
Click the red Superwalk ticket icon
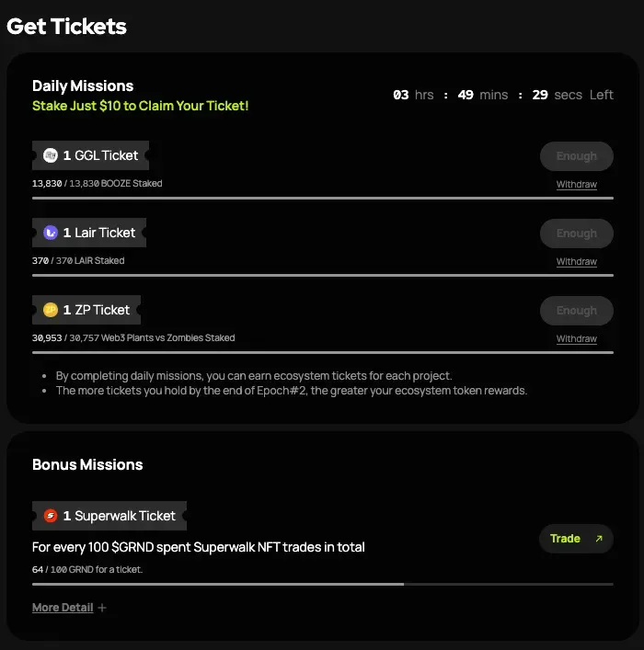(x=51, y=516)
